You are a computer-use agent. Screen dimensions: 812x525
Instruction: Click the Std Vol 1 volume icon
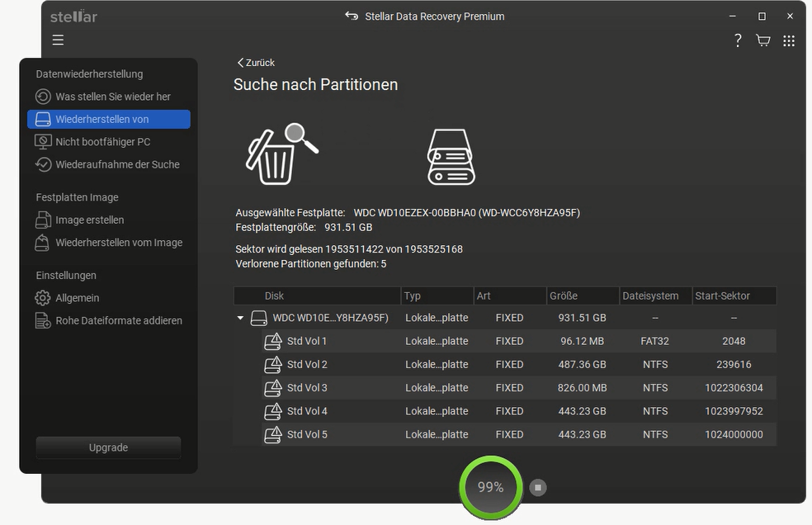coord(273,341)
